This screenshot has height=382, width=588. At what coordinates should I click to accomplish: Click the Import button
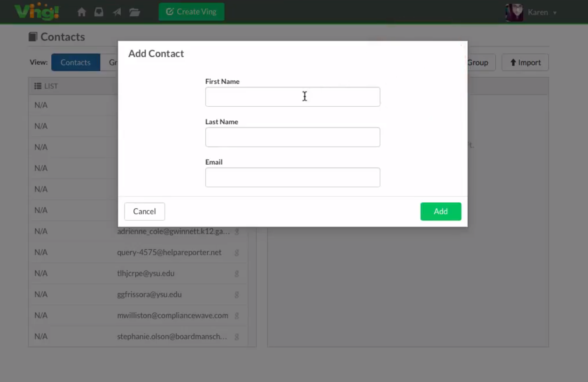click(x=525, y=62)
